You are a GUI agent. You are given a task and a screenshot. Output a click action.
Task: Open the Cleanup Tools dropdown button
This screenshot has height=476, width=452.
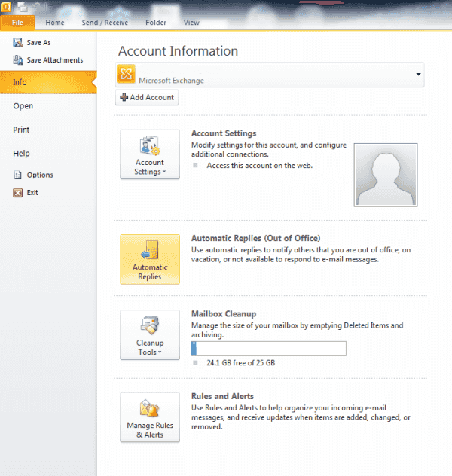tap(150, 335)
